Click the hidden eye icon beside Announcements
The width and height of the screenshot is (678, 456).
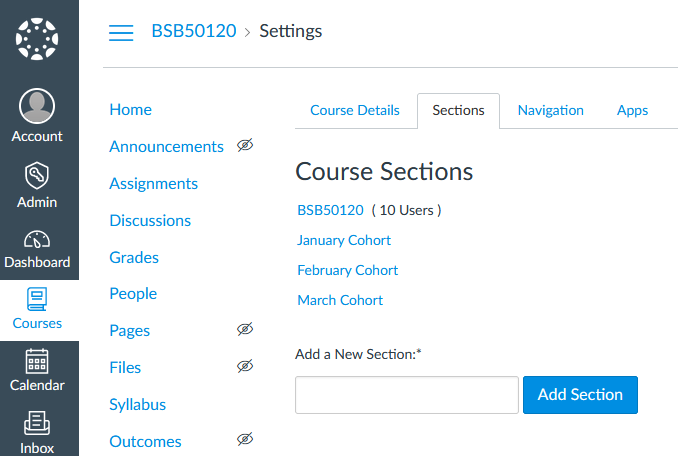click(245, 146)
